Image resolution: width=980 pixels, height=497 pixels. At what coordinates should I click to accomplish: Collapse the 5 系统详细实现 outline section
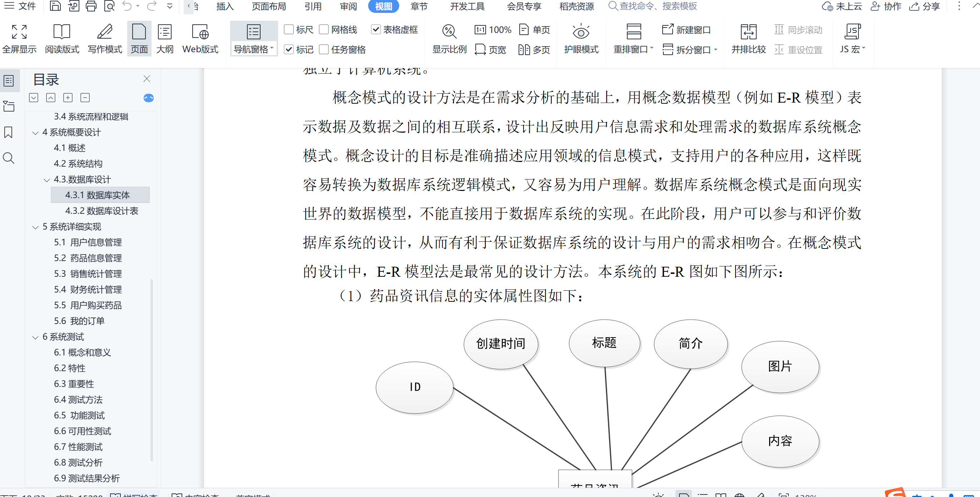pos(35,227)
